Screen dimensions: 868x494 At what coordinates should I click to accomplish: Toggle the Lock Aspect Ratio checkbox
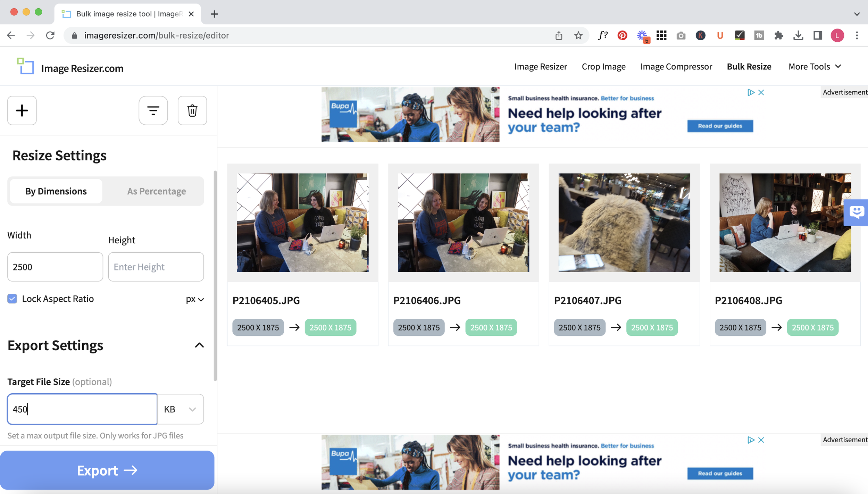[x=12, y=299]
